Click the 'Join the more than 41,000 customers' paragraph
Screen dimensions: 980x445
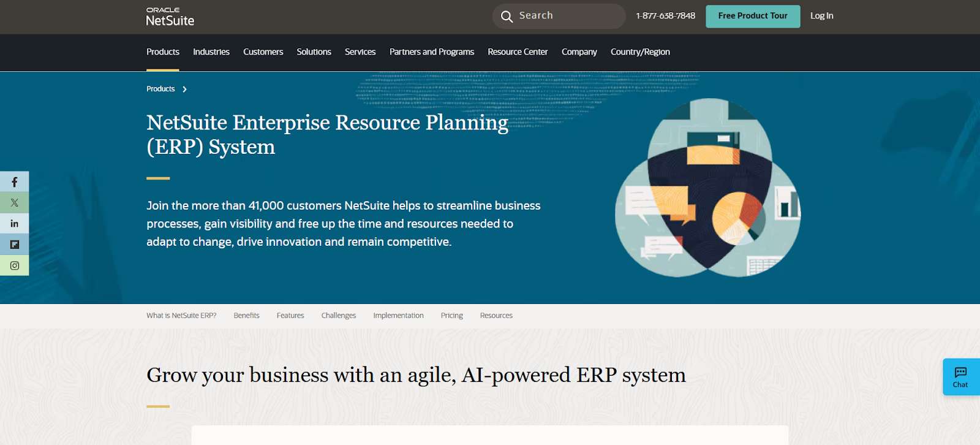344,224
